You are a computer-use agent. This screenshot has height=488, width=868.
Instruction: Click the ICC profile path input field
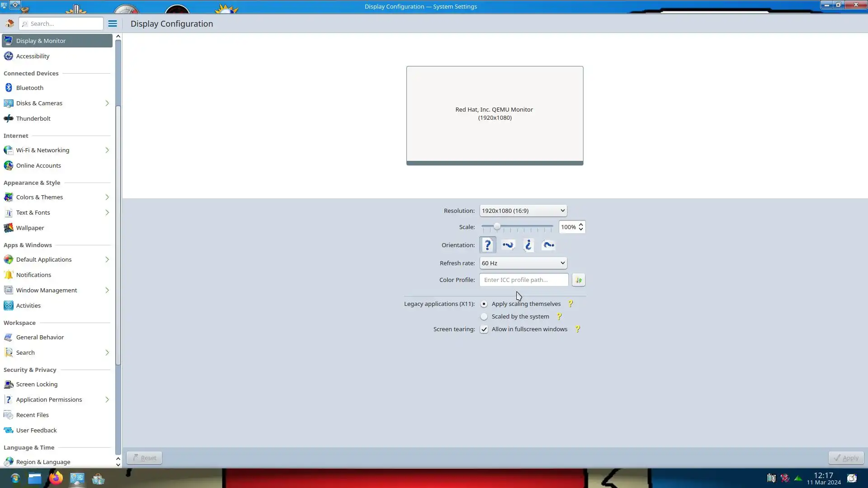(x=523, y=280)
